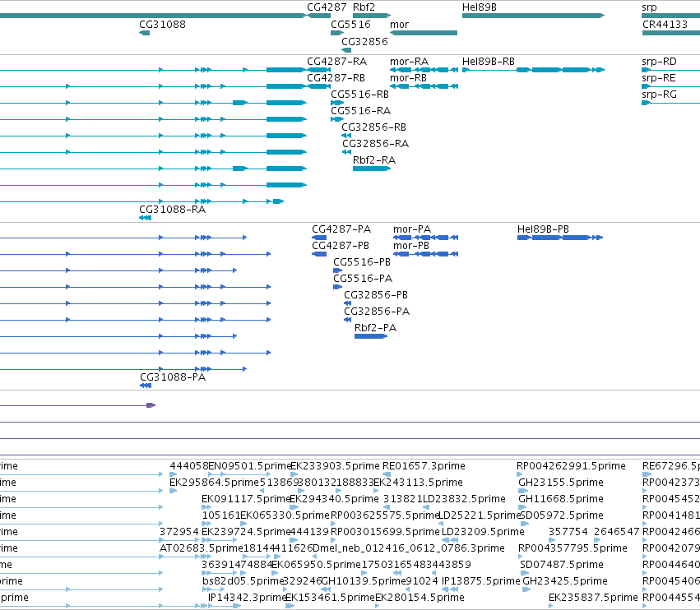This screenshot has height=610, width=700.
Task: Select EST SD07487.5prime
Action: (562, 565)
